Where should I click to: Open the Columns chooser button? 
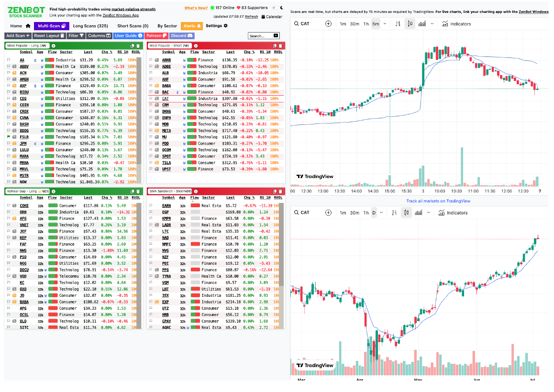click(100, 36)
